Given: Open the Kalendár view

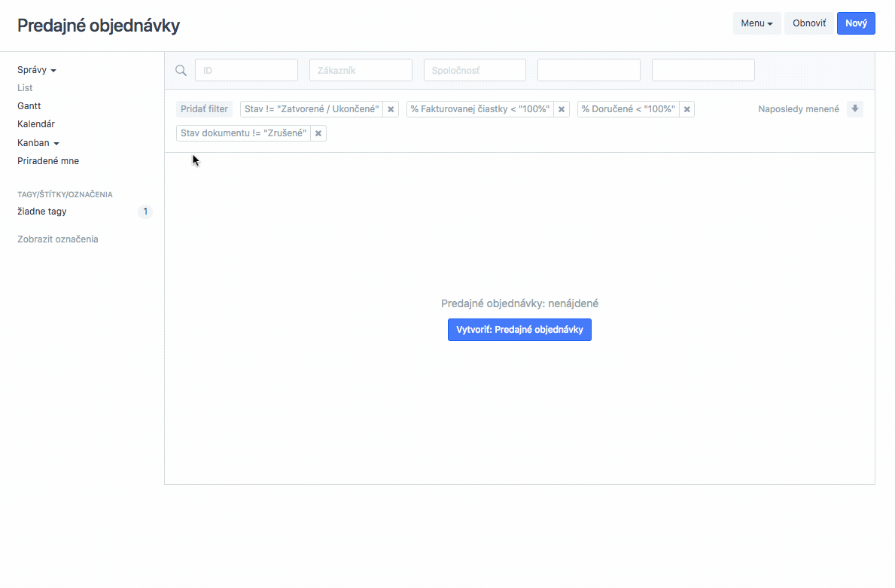Looking at the screenshot, I should click(x=36, y=124).
